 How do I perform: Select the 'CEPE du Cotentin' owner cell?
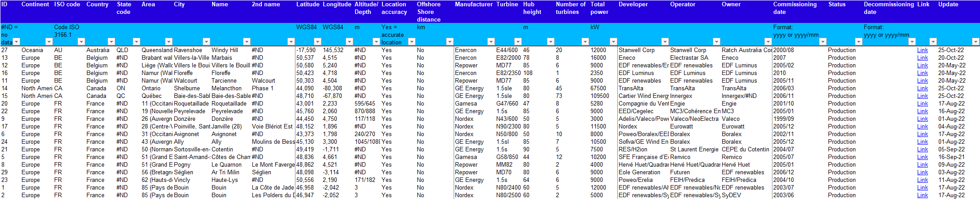(746, 150)
